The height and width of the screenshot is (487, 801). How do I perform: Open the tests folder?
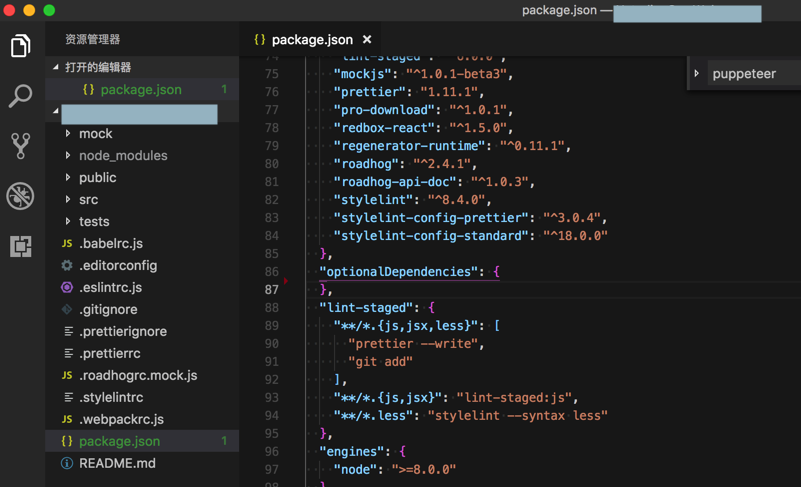[94, 222]
